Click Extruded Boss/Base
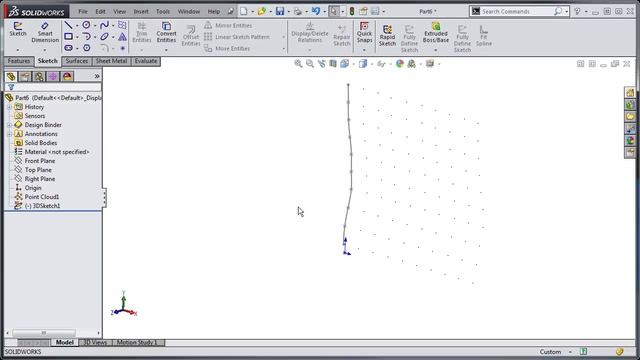This screenshot has width=640, height=360. pos(436,32)
